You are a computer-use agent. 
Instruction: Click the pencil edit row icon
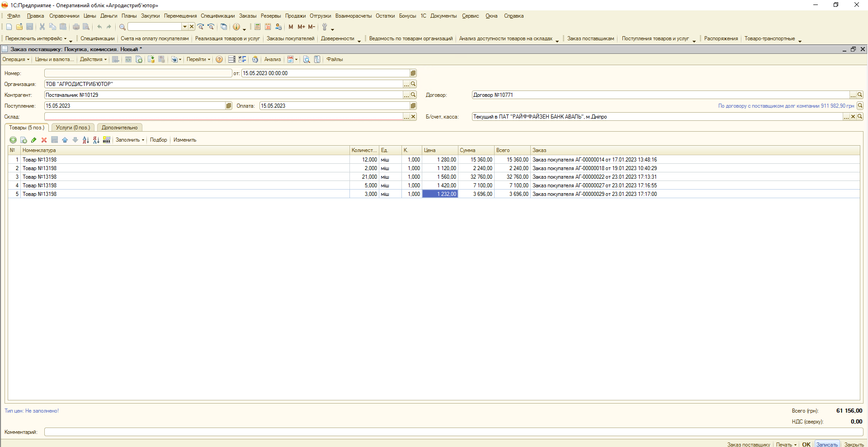click(34, 140)
